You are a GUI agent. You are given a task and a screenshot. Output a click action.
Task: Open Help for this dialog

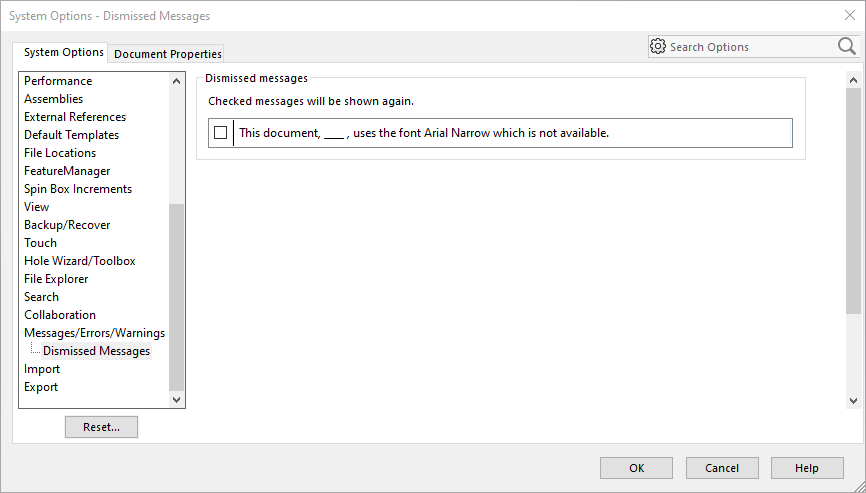807,468
